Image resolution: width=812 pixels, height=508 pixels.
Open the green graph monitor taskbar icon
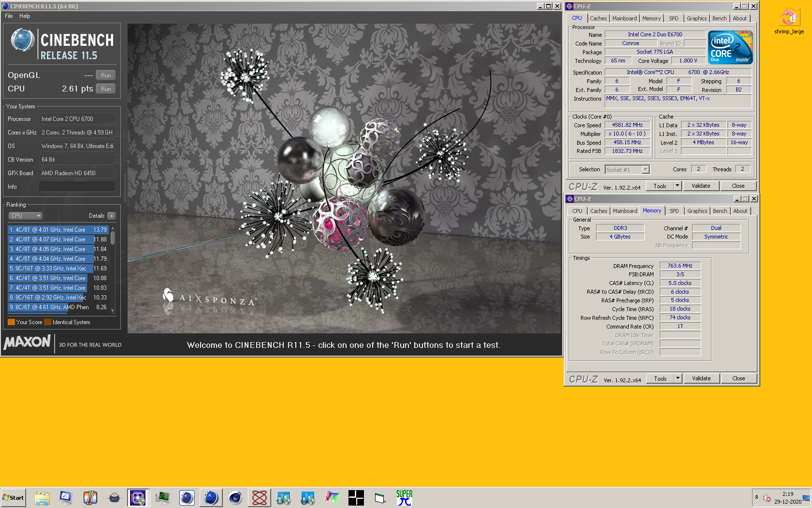pos(162,498)
